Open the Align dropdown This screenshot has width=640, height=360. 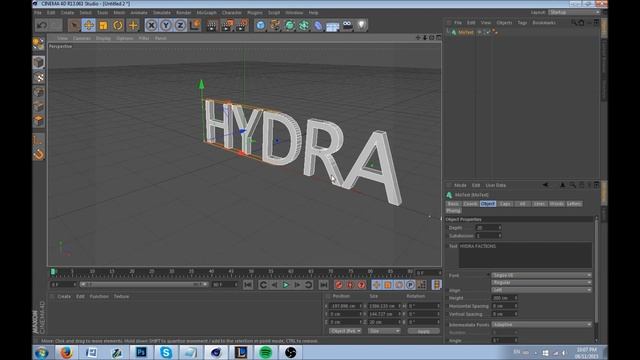click(x=541, y=290)
